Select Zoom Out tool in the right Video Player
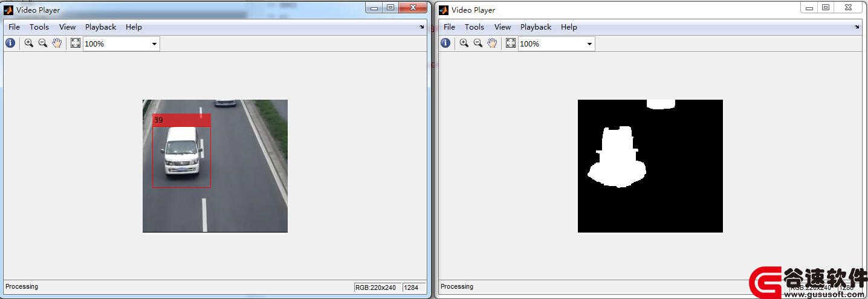The height and width of the screenshot is (299, 868). (x=478, y=43)
